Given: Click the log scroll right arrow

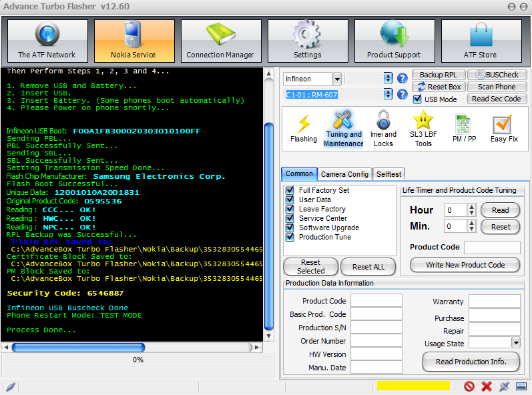Looking at the screenshot, I should 257,347.
